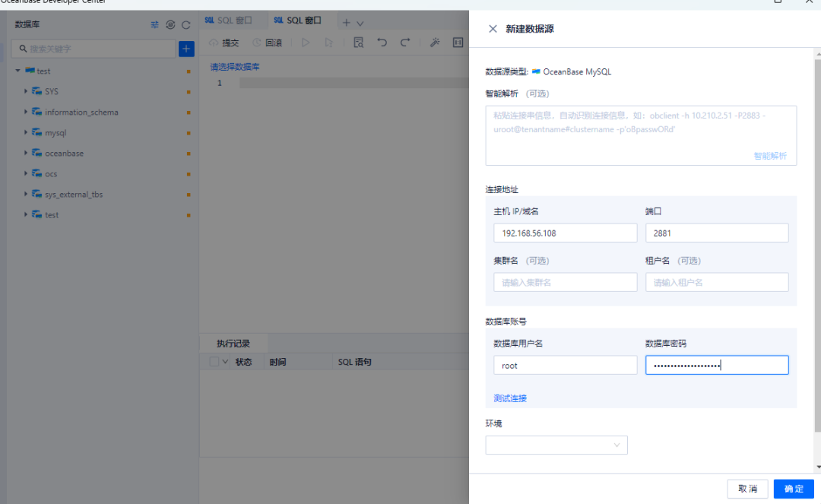Click the 测试连接 test connection link

pos(510,398)
